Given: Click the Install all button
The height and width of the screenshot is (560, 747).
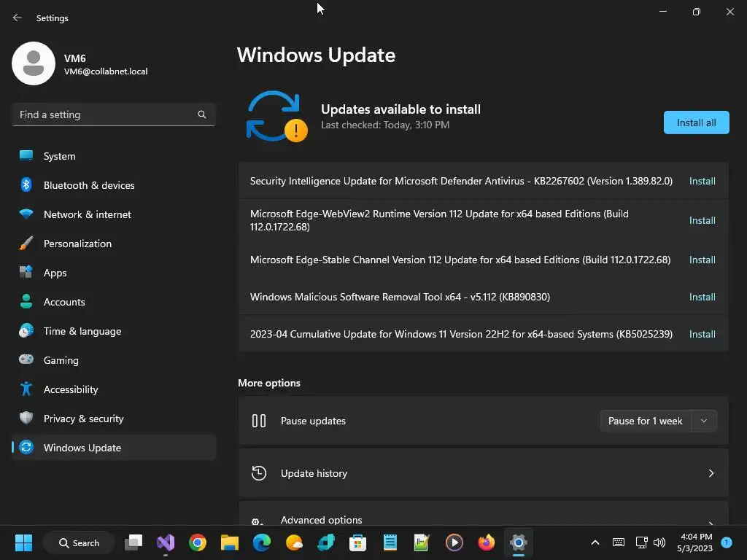Looking at the screenshot, I should pyautogui.click(x=696, y=122).
